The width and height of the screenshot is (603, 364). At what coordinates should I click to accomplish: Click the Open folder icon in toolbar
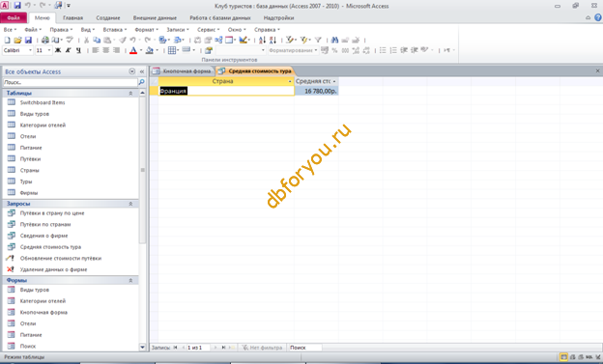[17, 40]
